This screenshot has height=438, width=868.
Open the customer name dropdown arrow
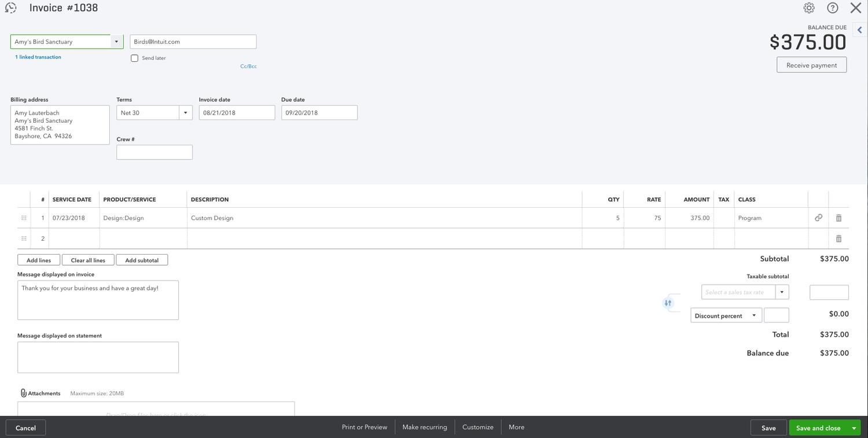pos(116,42)
